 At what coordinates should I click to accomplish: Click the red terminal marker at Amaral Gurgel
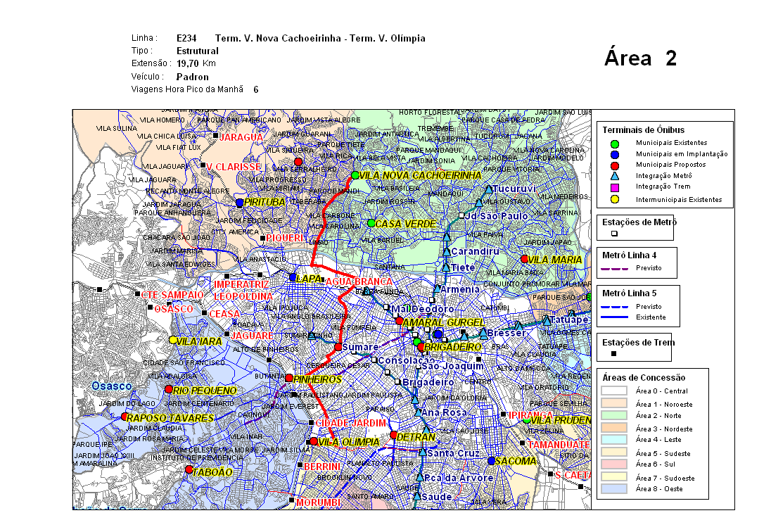click(400, 321)
